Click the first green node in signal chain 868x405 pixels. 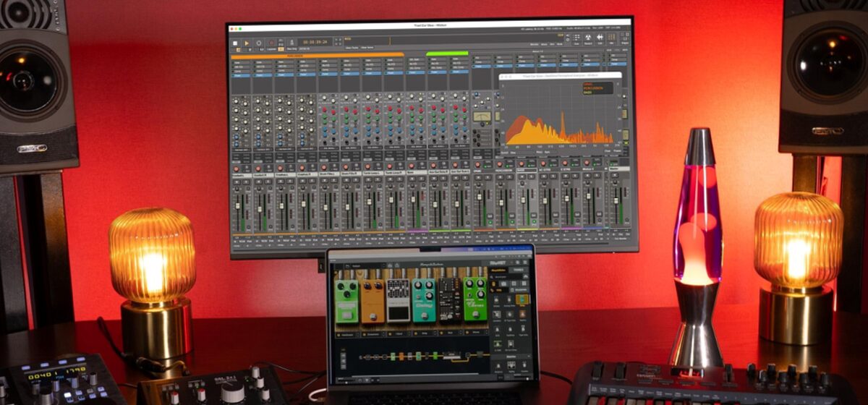click(393, 356)
